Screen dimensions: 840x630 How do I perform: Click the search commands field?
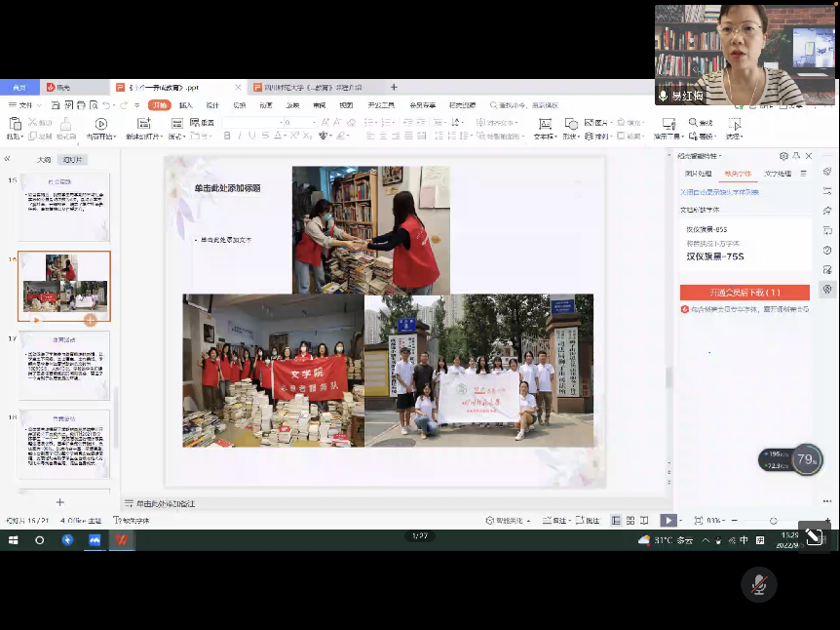(524, 105)
